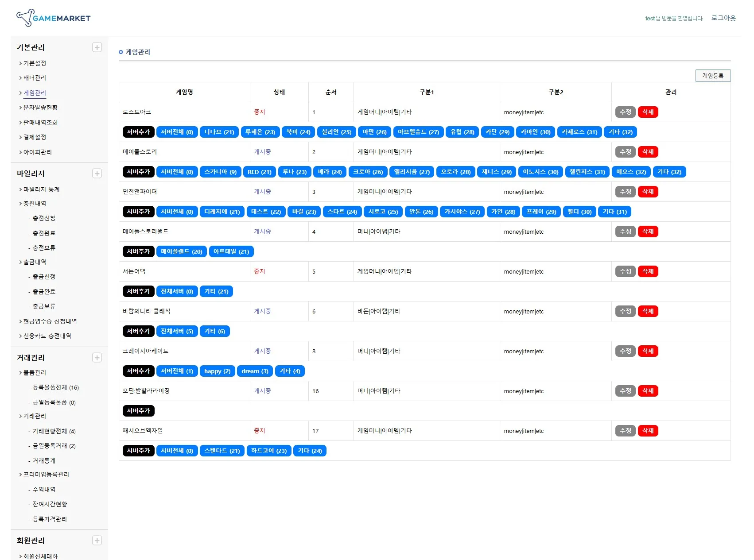Delete 던전앤파이터 with 삭제 button
The height and width of the screenshot is (560, 754).
tap(648, 192)
